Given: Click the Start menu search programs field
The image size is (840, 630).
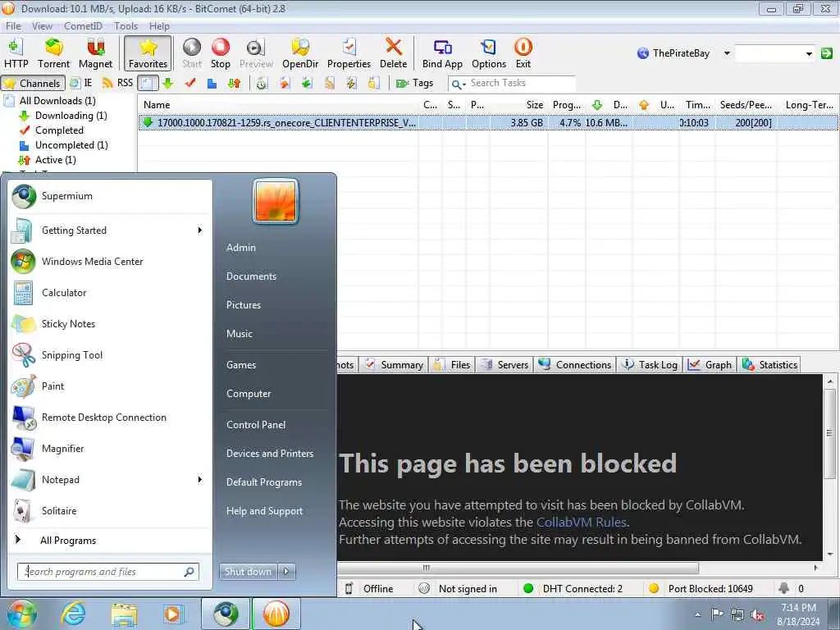Looking at the screenshot, I should 107,572.
